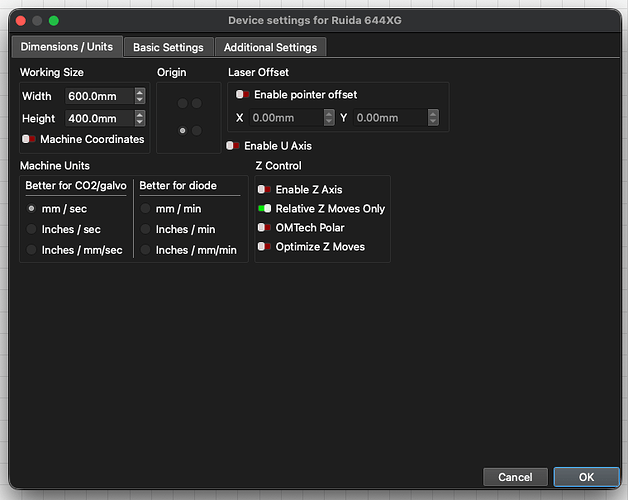628x500 pixels.
Task: Set origin to top-right corner
Action: pyautogui.click(x=197, y=103)
